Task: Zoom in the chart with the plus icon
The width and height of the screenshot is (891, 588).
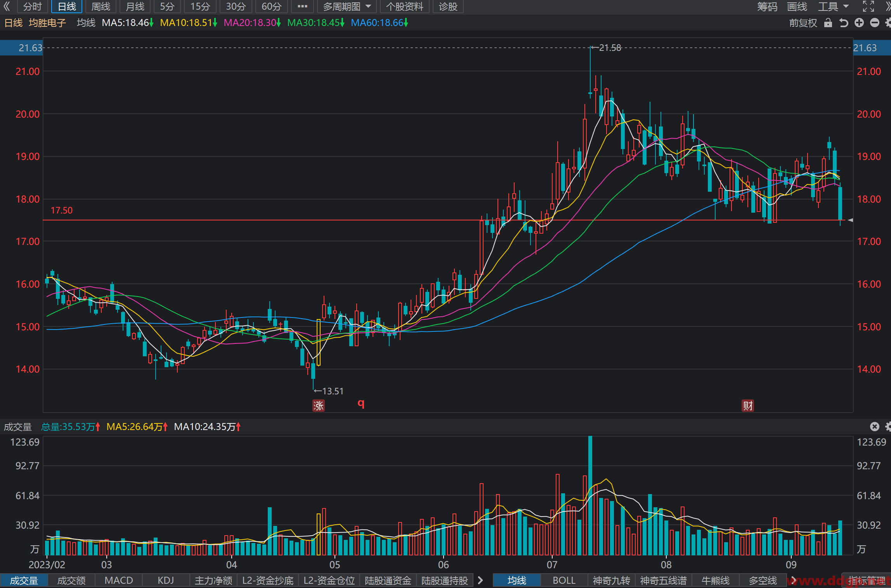Action: pos(859,23)
